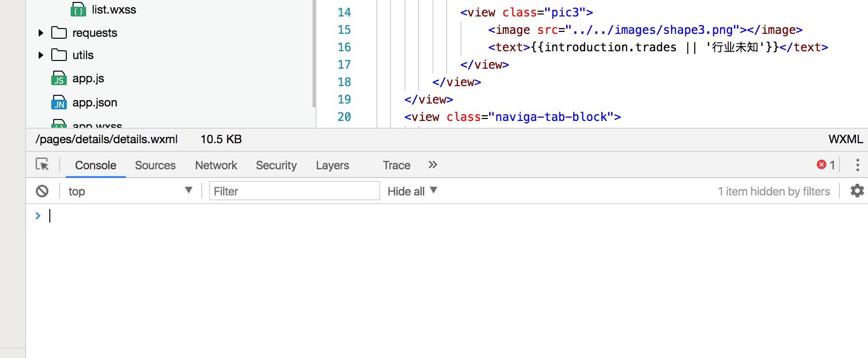Click the file path /pages/details/details.wxml
Viewport: 868px width, 358px height.
(x=106, y=139)
